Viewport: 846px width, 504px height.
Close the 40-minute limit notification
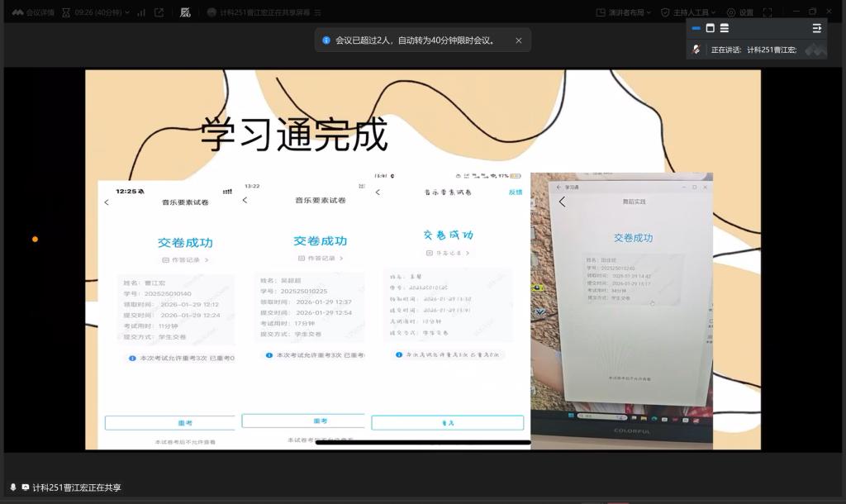point(519,40)
